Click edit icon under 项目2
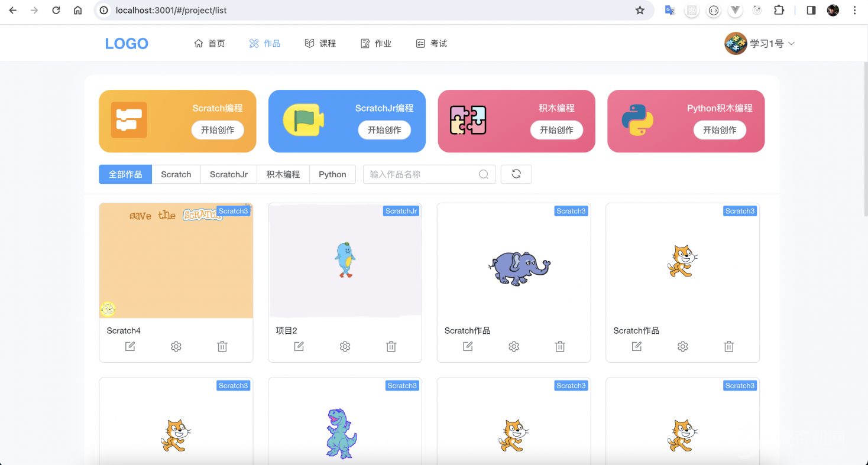The width and height of the screenshot is (868, 465). coord(299,347)
